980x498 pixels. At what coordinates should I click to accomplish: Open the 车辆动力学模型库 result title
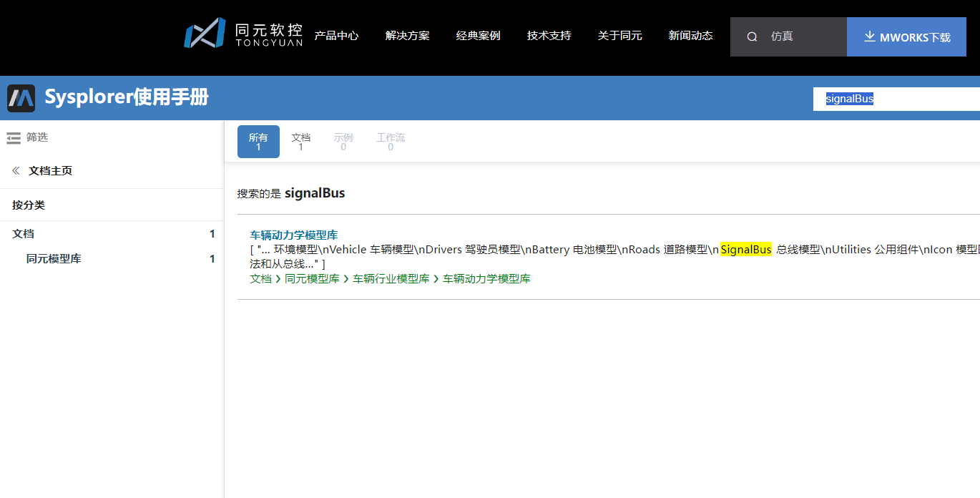click(x=293, y=235)
